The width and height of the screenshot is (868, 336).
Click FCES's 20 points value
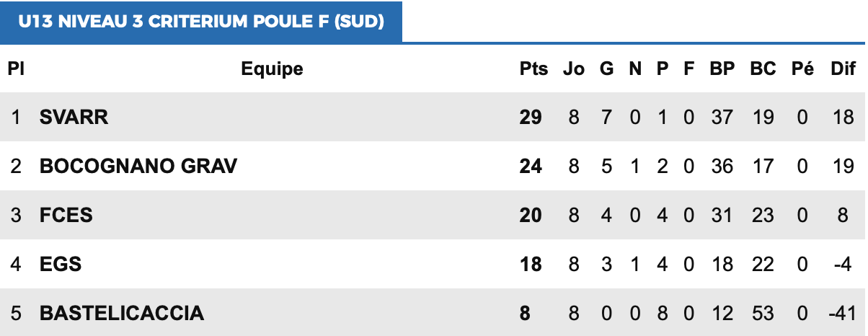click(x=531, y=215)
